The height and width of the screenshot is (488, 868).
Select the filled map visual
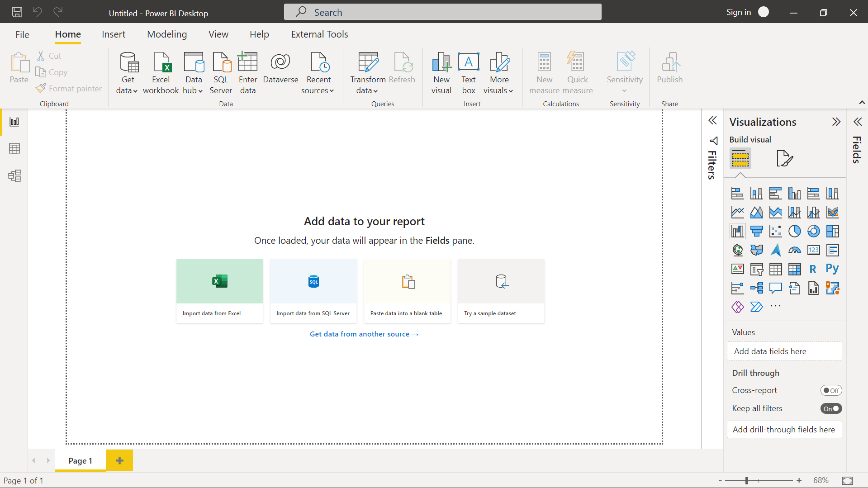757,250
